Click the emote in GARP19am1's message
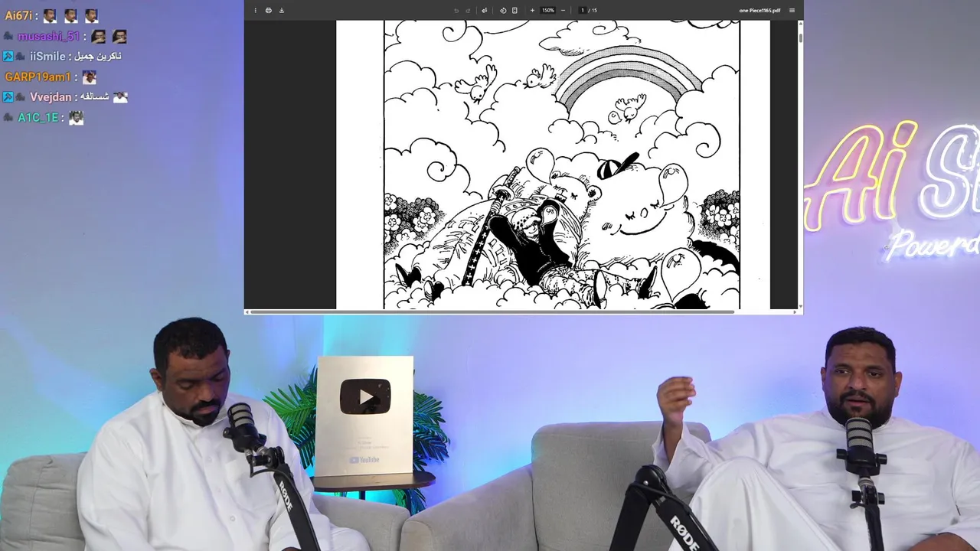 pyautogui.click(x=90, y=77)
